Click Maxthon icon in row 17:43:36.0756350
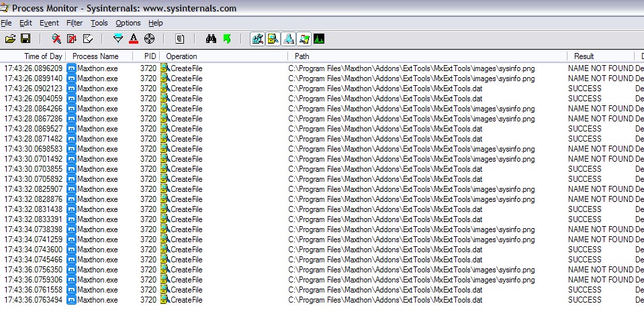 tap(71, 269)
